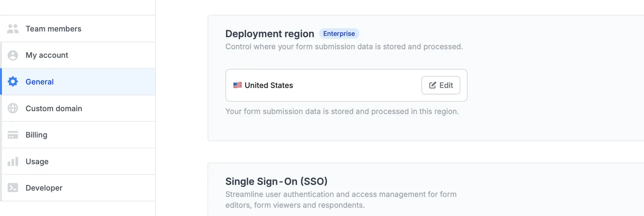644x216 pixels.
Task: Click the Developer terminal icon
Action: 13,188
